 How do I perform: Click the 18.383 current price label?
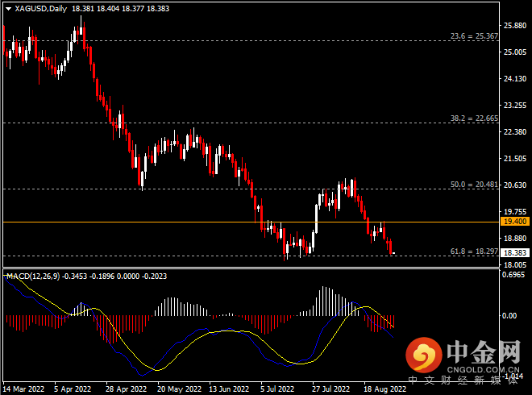click(x=515, y=253)
